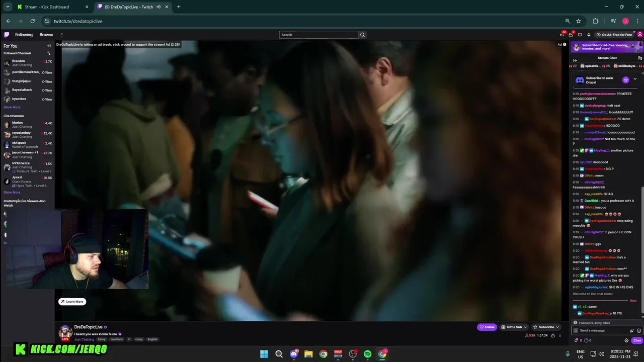Open the Twitch more options menu

pyautogui.click(x=62, y=35)
